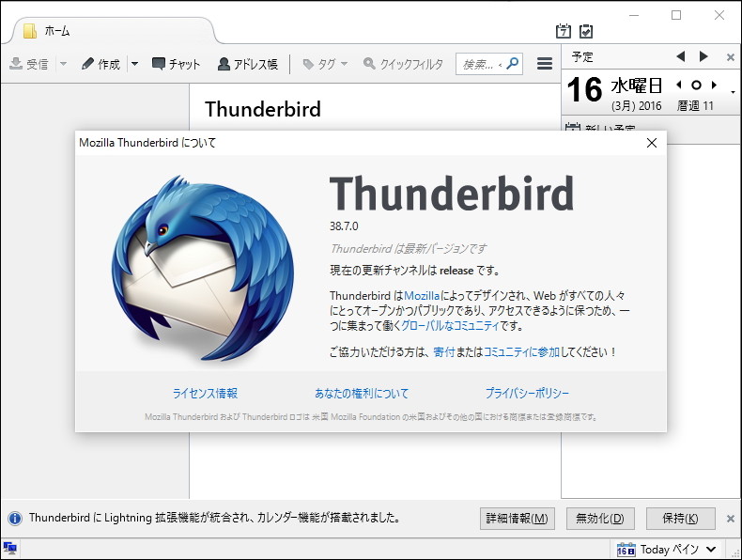Screen dimensions: 742x560
Task: Click the magnifier icon in the search box
Action: tap(513, 64)
